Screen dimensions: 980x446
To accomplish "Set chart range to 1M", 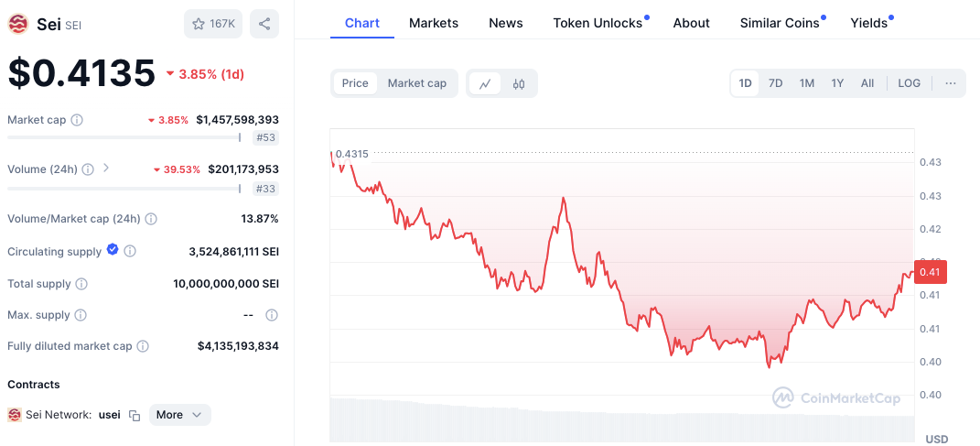I will 807,83.
